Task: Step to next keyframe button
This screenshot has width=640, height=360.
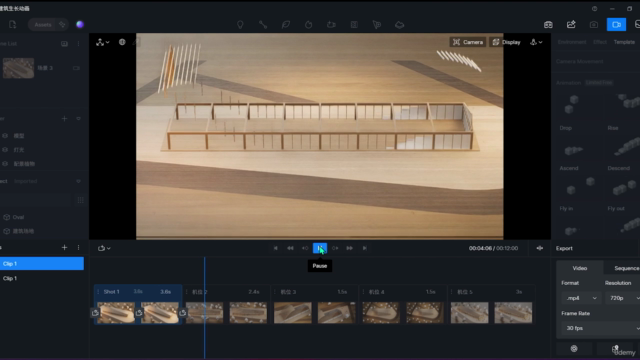Action: 335,248
